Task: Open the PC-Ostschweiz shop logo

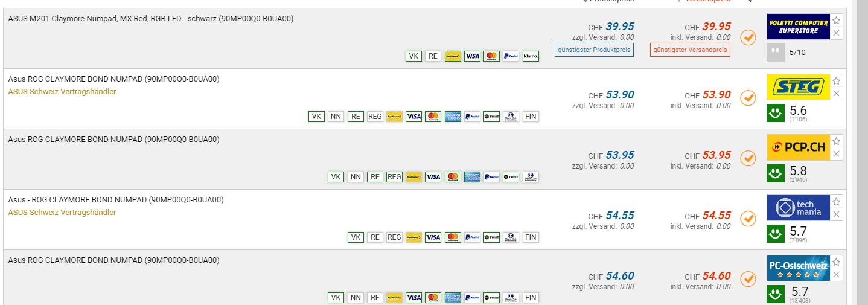Action: pos(799,268)
